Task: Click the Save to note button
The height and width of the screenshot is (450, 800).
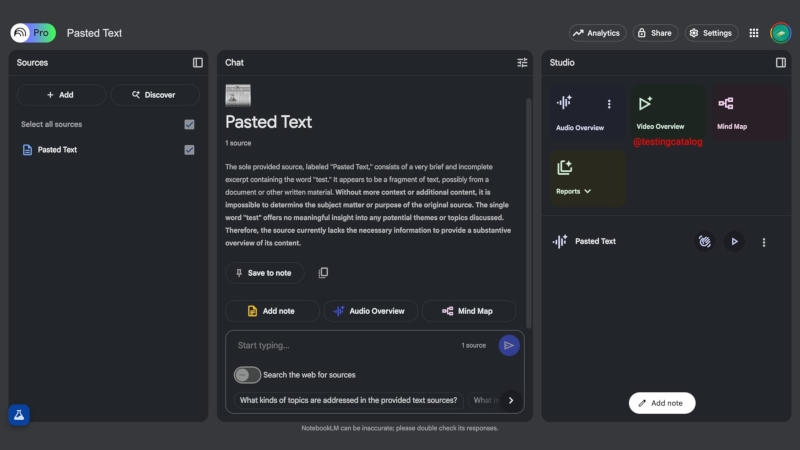Action: click(x=264, y=273)
